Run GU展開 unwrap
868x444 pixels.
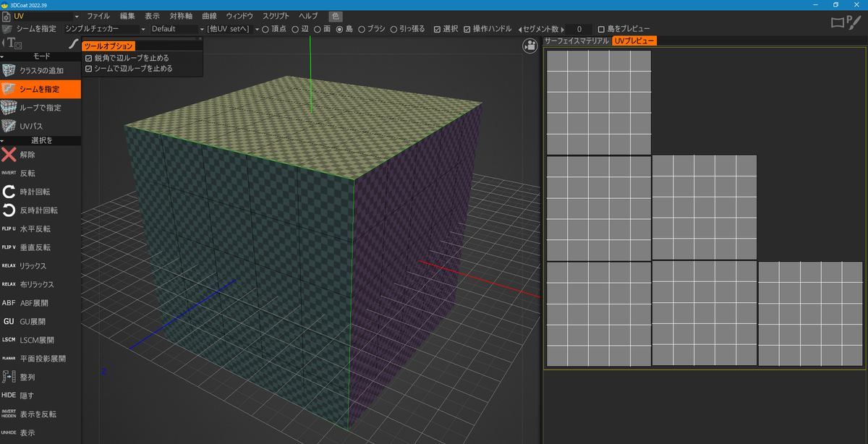(41, 321)
